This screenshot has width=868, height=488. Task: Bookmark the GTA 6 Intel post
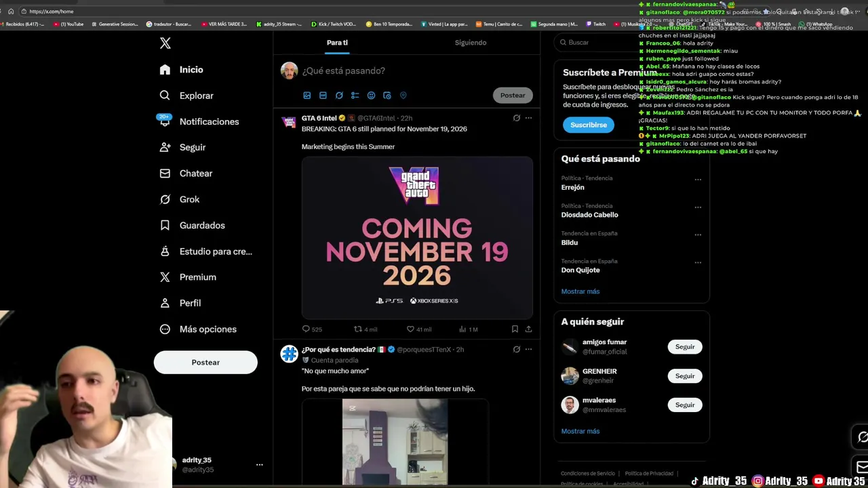point(515,329)
